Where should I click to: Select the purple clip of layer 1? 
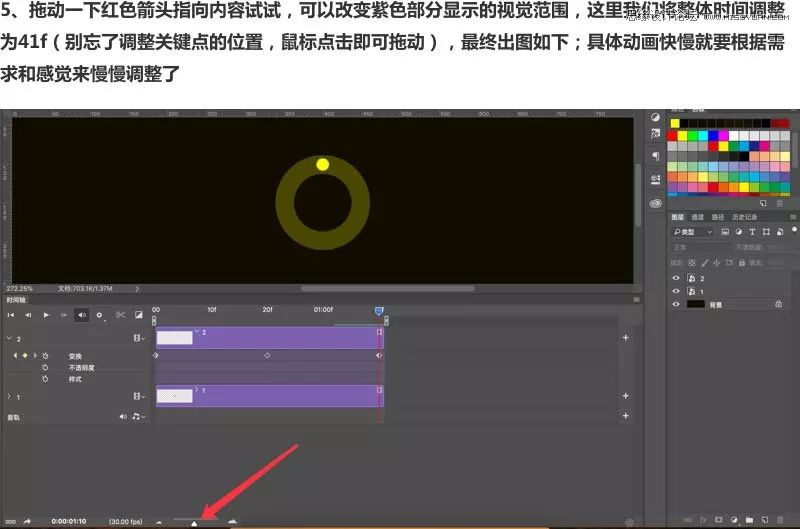[x=269, y=396]
